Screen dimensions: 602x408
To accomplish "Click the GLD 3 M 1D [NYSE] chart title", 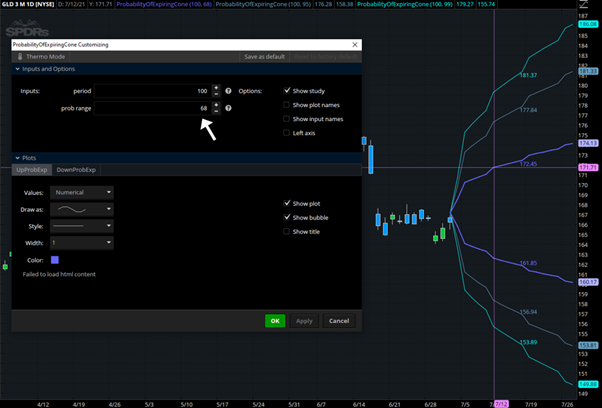I will point(28,4).
